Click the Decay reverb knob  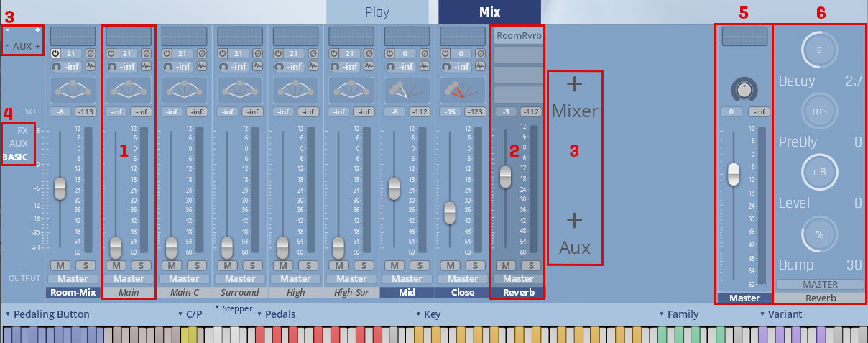tap(818, 49)
